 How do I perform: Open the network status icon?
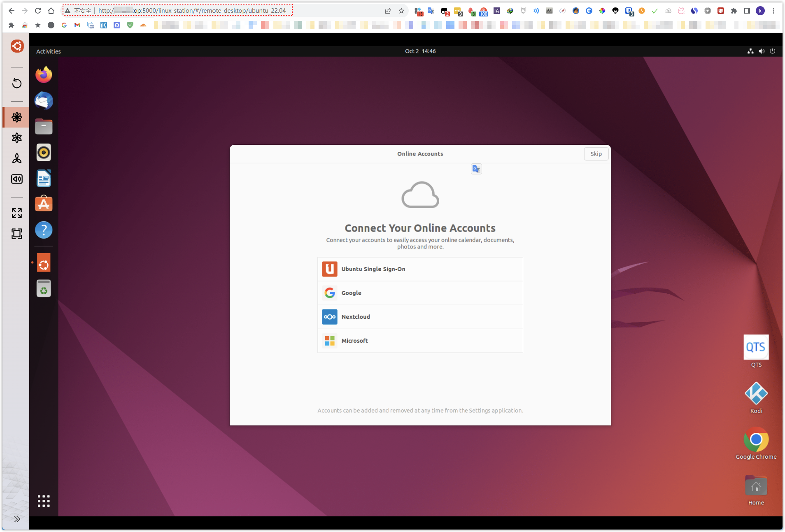tap(750, 51)
